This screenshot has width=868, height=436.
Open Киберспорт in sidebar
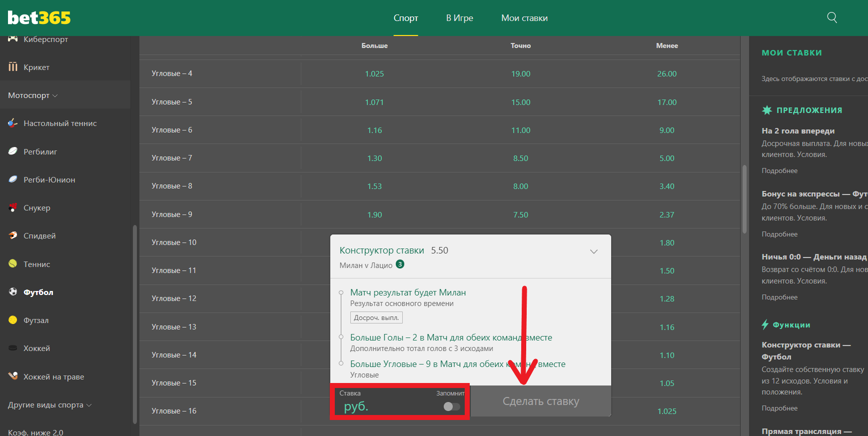[45, 39]
